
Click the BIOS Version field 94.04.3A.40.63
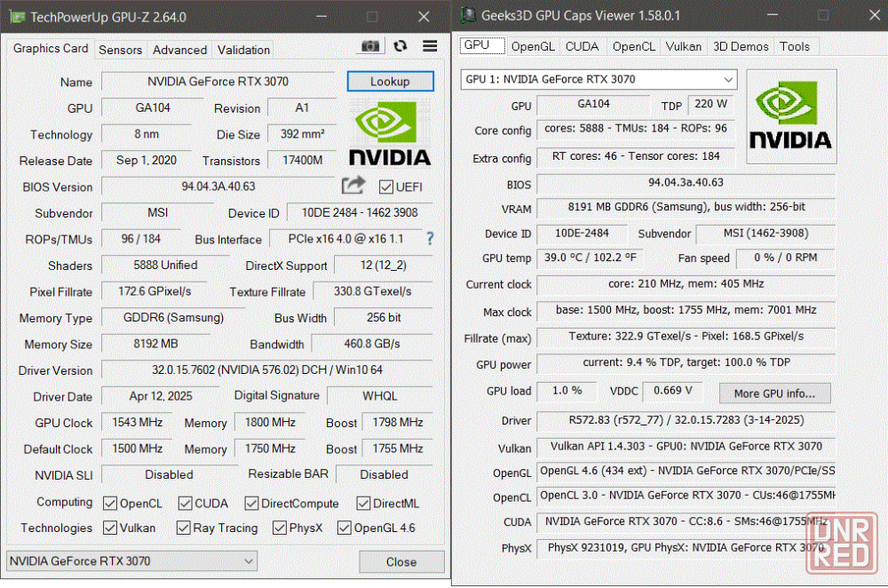pos(218,187)
